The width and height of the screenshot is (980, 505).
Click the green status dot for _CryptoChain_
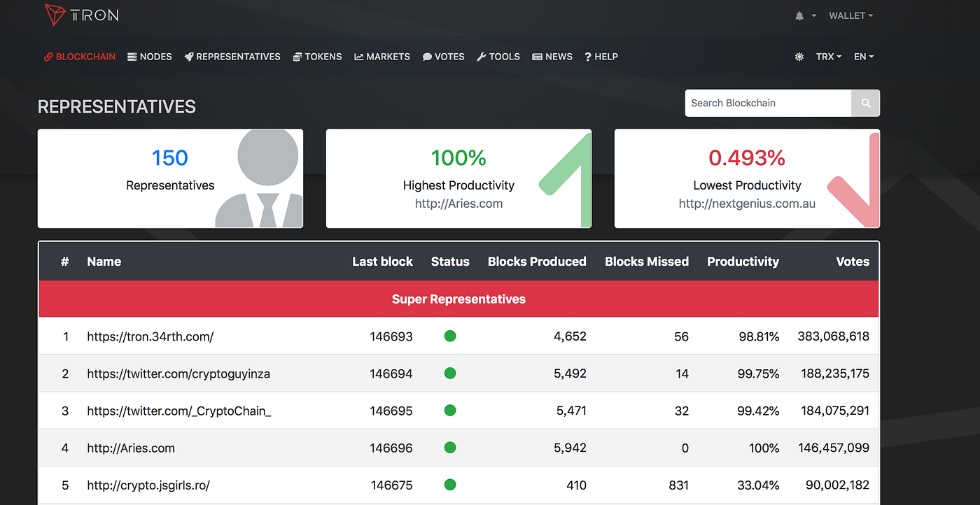(450, 410)
